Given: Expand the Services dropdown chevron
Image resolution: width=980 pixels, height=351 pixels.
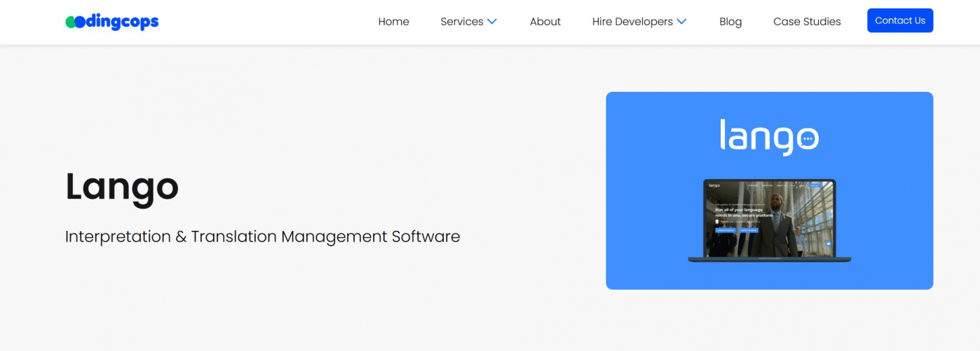Looking at the screenshot, I should point(492,22).
